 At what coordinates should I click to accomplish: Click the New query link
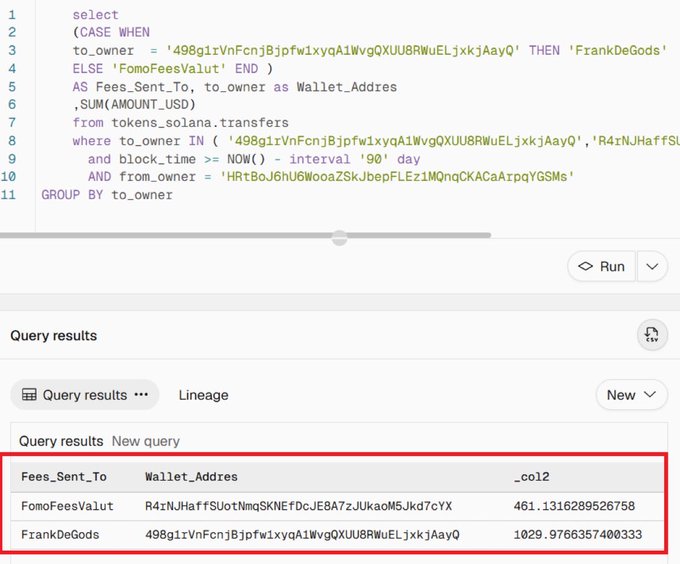tap(146, 441)
